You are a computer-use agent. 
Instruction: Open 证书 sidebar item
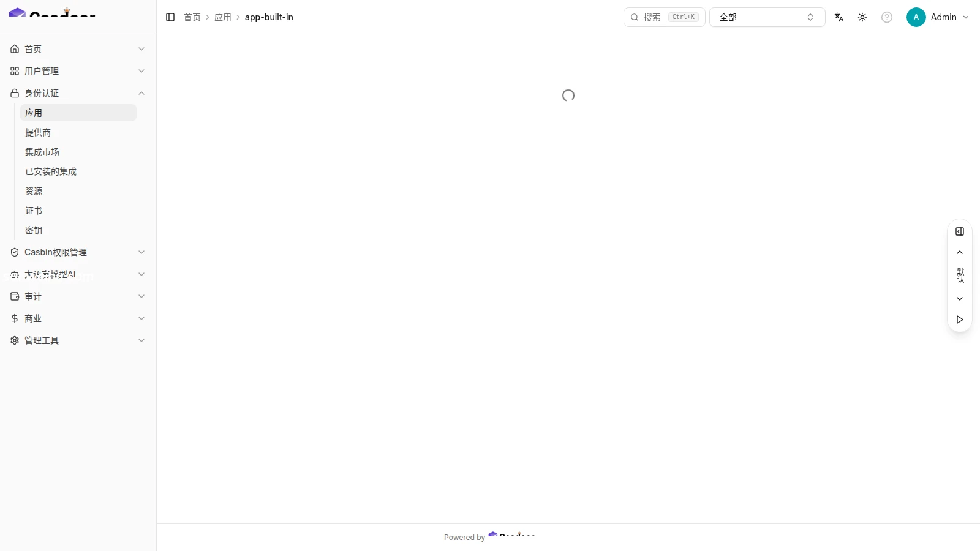pyautogui.click(x=78, y=211)
